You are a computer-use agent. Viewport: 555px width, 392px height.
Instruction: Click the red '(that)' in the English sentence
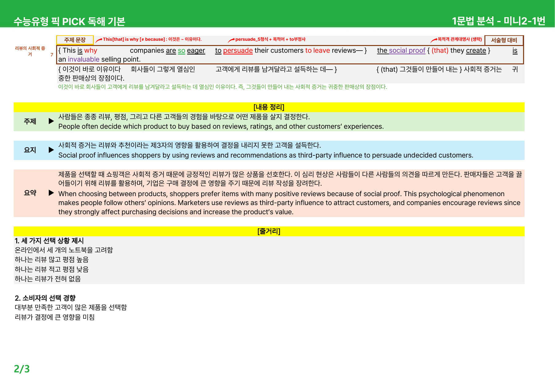tap(440, 51)
